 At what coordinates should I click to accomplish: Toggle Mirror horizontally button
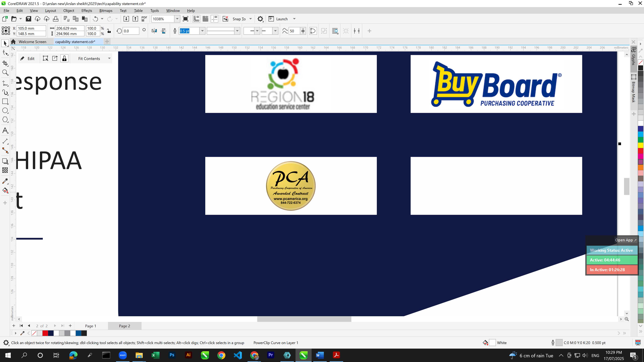coord(154,31)
